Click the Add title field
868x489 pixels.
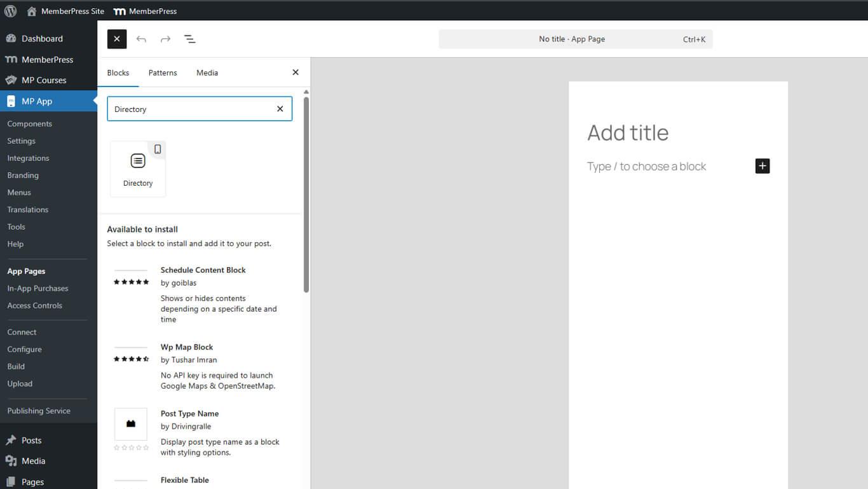[x=628, y=132]
